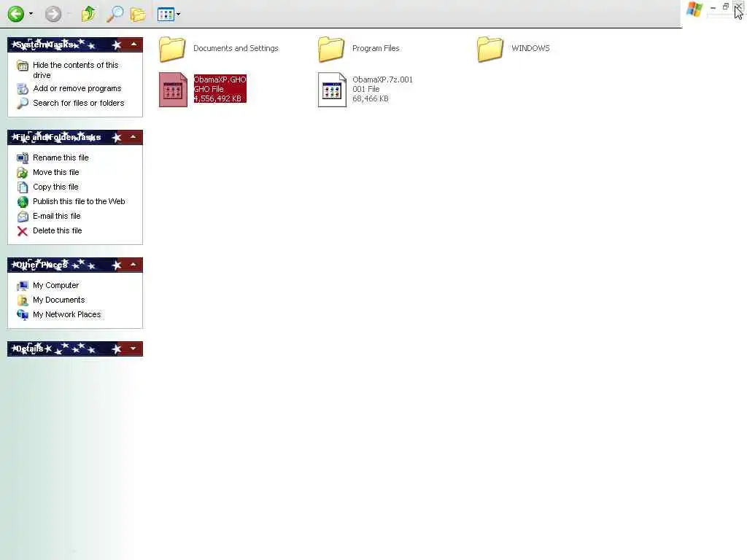This screenshot has width=747, height=560.
Task: Click the Search files magnifier icon in System Tasks
Action: pos(23,103)
